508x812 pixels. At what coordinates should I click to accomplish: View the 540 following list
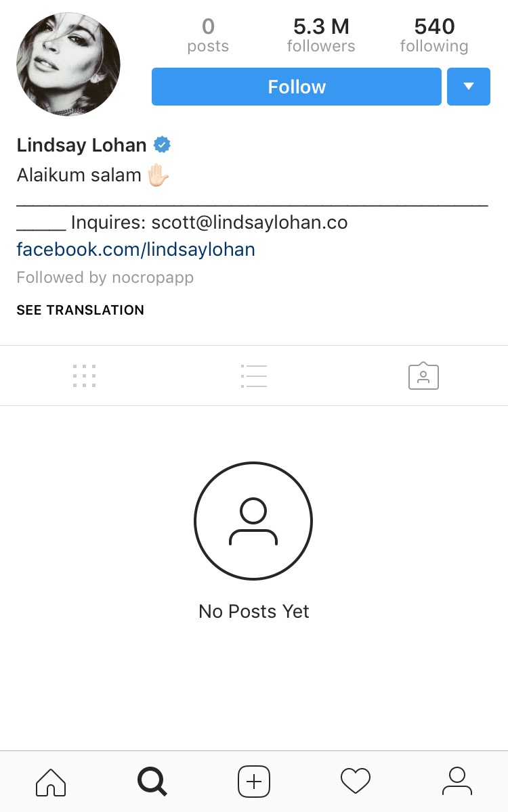(434, 36)
